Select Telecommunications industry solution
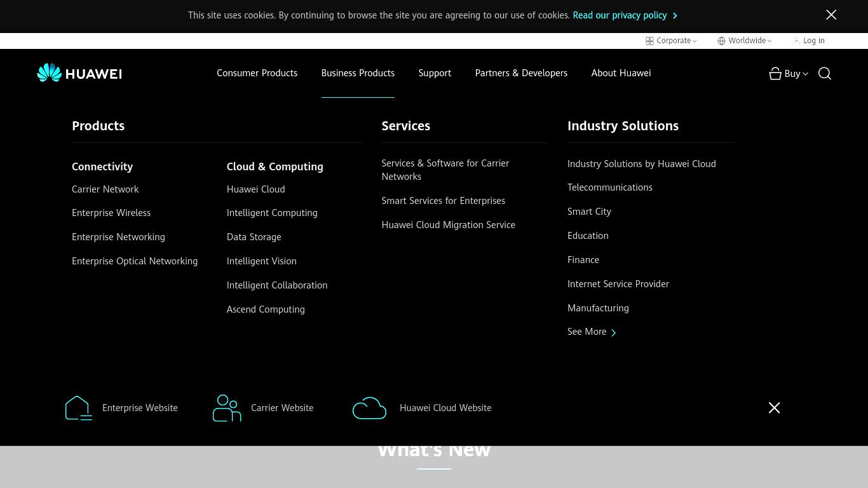The width and height of the screenshot is (868, 488). 609,187
